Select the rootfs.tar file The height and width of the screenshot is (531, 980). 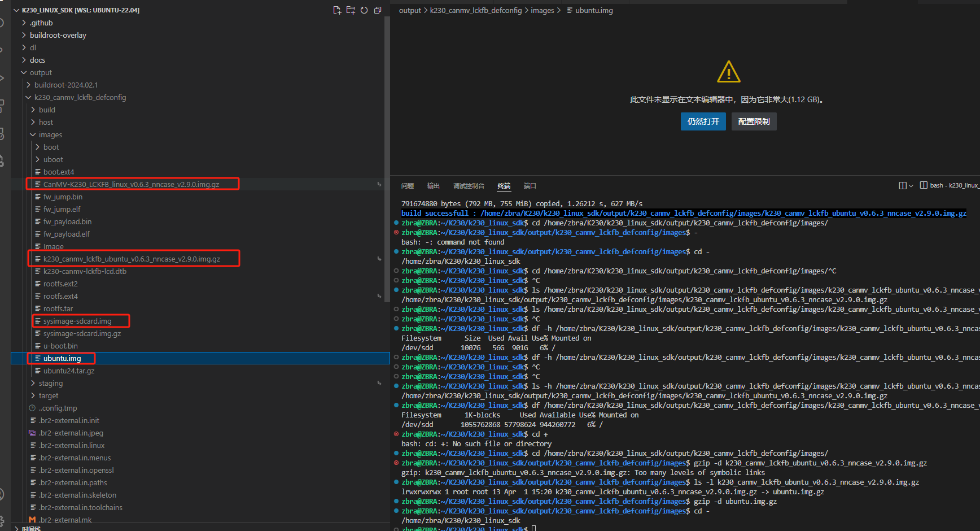tap(58, 308)
